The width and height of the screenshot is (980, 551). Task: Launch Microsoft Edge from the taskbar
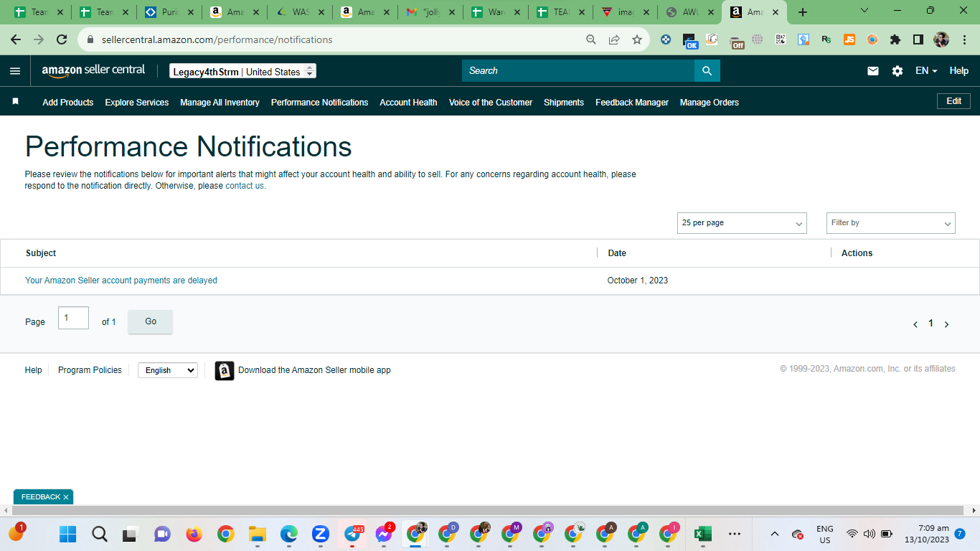pos(288,534)
